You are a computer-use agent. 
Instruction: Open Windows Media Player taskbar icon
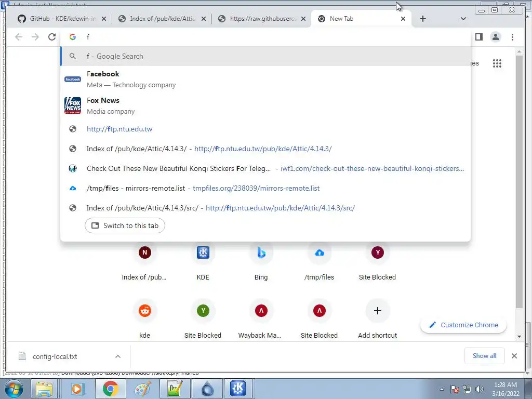coord(77,389)
